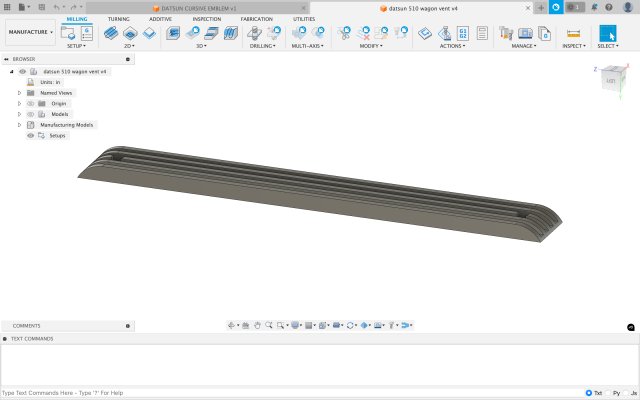Click the NC Program icon in Setup
The width and height of the screenshot is (640, 400).
point(87,33)
